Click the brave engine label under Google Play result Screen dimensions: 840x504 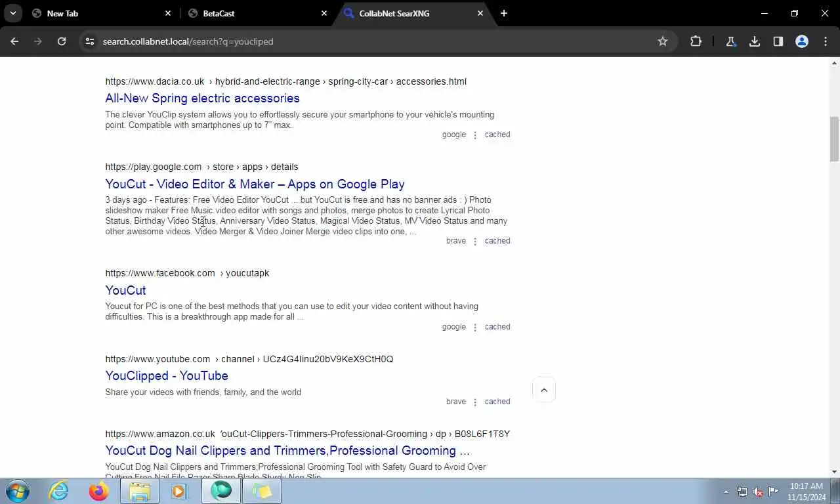(x=456, y=241)
